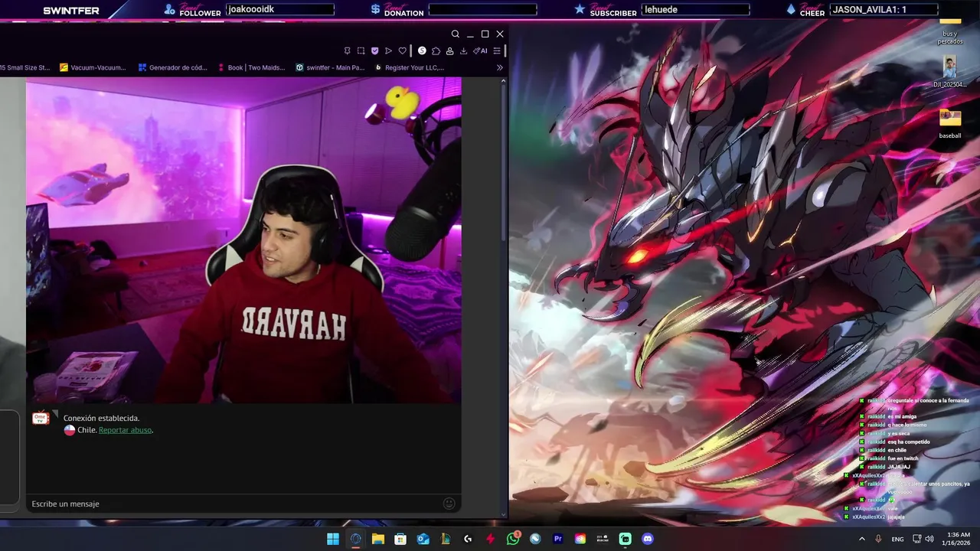Open the 'Vacuum-Vacuum...' bookmark

[x=93, y=67]
